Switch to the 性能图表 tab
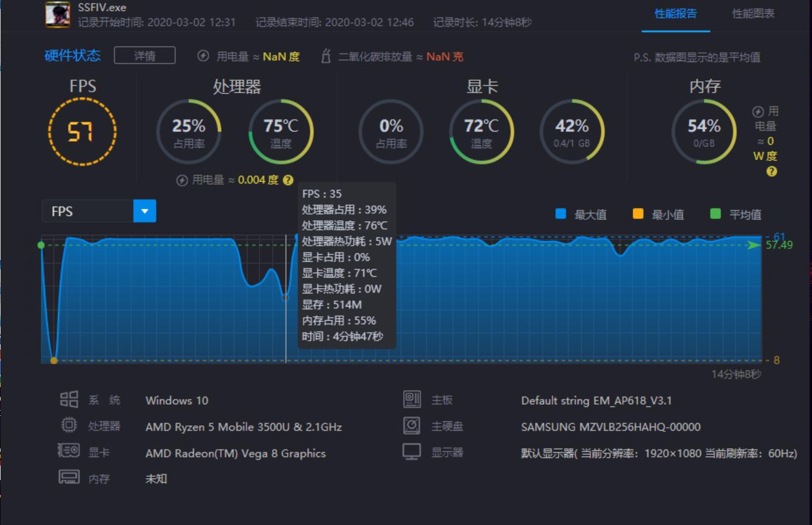 [x=752, y=13]
